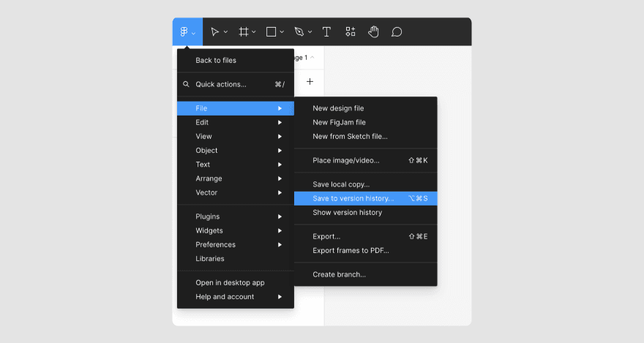The height and width of the screenshot is (343, 644).
Task: Open the Text submenu
Action: click(236, 165)
